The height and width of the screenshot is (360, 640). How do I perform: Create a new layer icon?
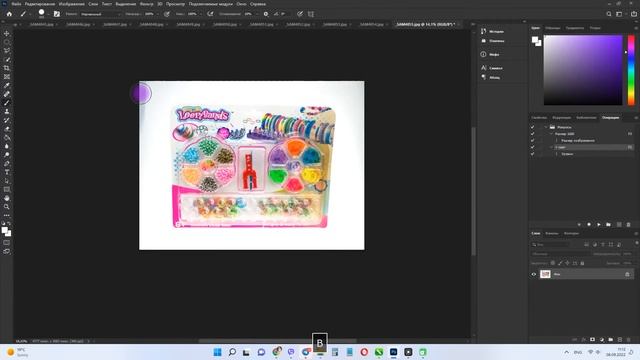(x=620, y=340)
